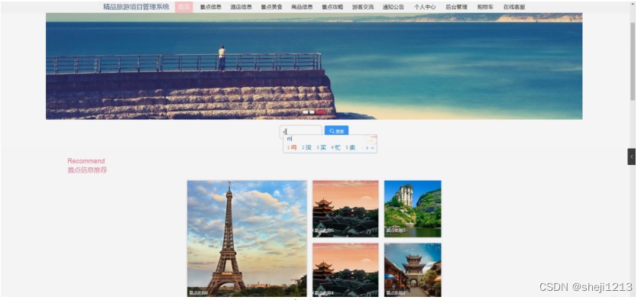Click the 景点信息推荐 section heading
This screenshot has height=300, width=644.
tap(87, 170)
